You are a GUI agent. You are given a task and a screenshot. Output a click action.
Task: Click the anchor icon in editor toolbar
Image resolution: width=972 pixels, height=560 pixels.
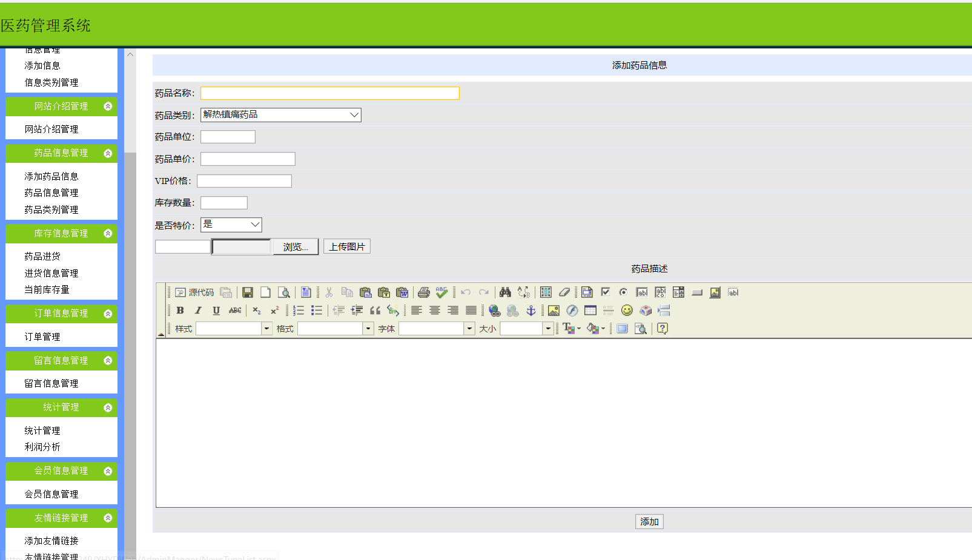pyautogui.click(x=531, y=311)
